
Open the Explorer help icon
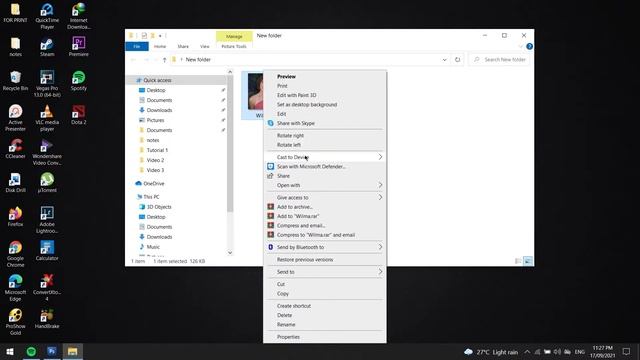(529, 47)
